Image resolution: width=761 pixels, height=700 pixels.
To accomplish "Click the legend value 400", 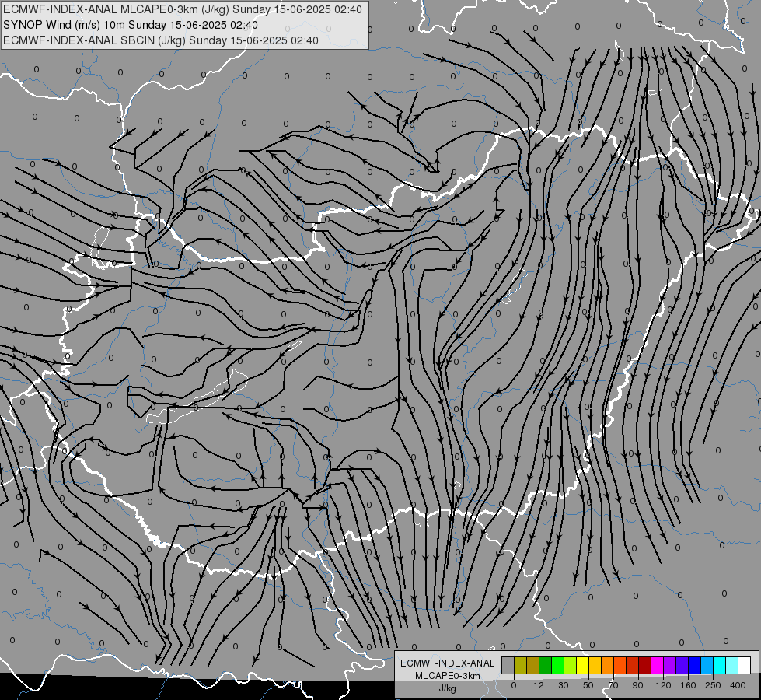I will (738, 685).
